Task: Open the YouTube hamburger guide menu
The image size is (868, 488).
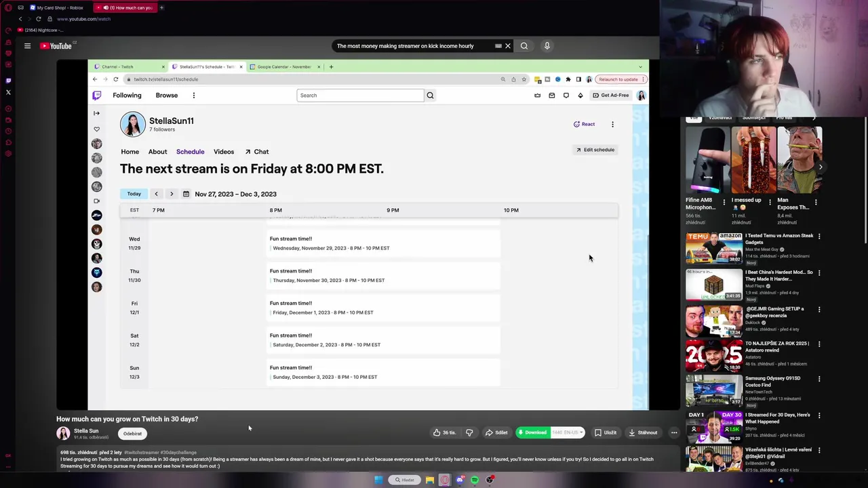Action: pos(27,46)
